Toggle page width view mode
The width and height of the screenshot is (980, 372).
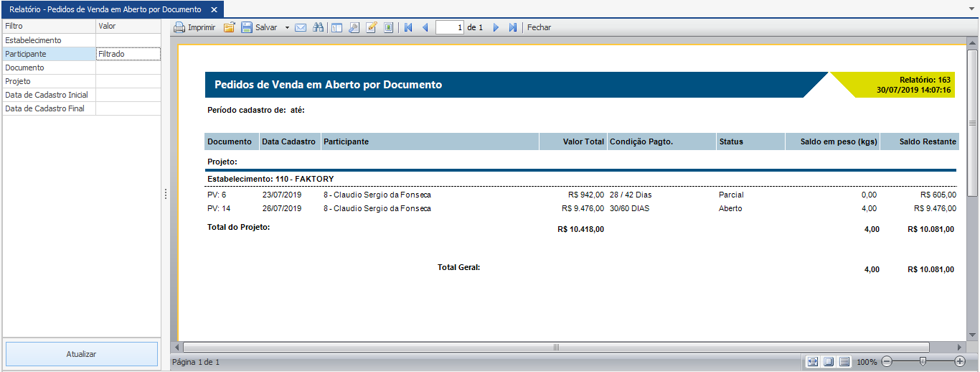tap(812, 361)
